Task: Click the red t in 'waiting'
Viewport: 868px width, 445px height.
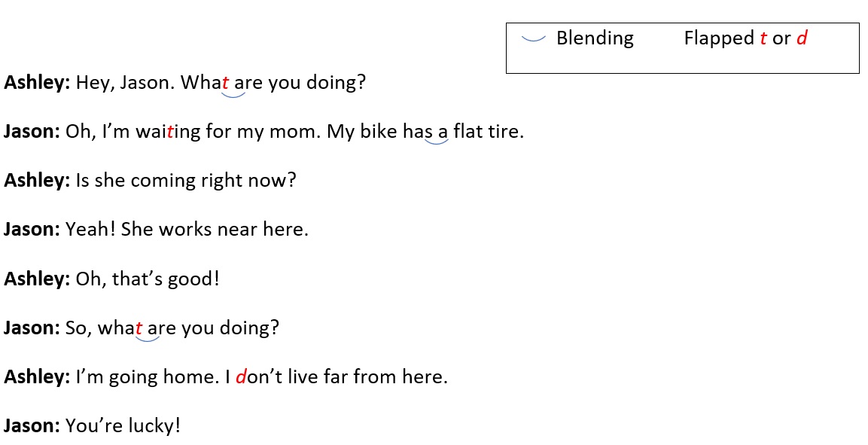Action: tap(170, 132)
